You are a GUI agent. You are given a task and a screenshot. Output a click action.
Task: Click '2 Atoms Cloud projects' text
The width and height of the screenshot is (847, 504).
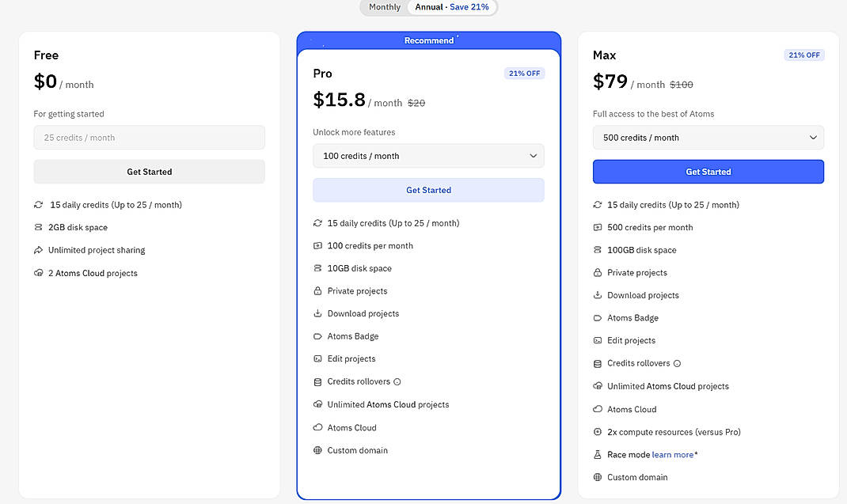(93, 273)
